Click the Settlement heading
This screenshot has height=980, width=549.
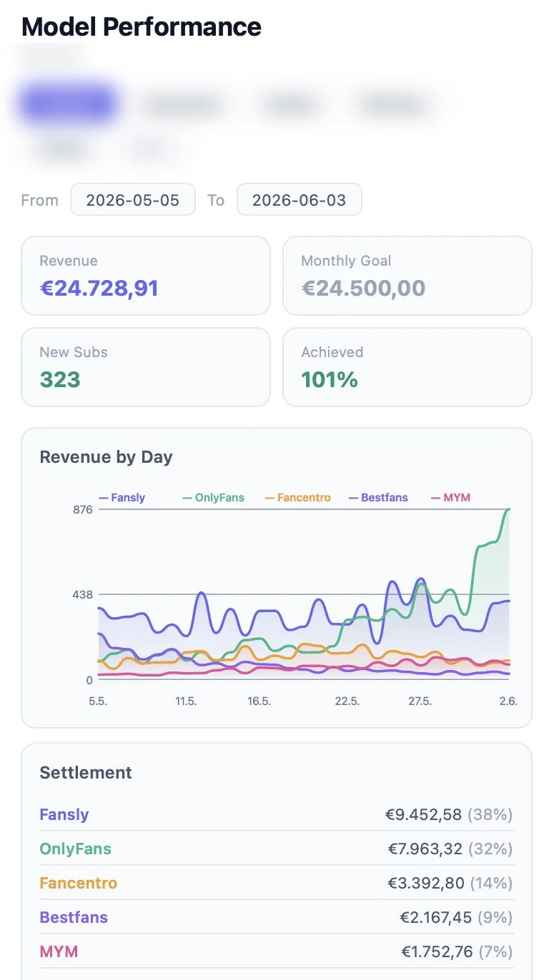86,773
